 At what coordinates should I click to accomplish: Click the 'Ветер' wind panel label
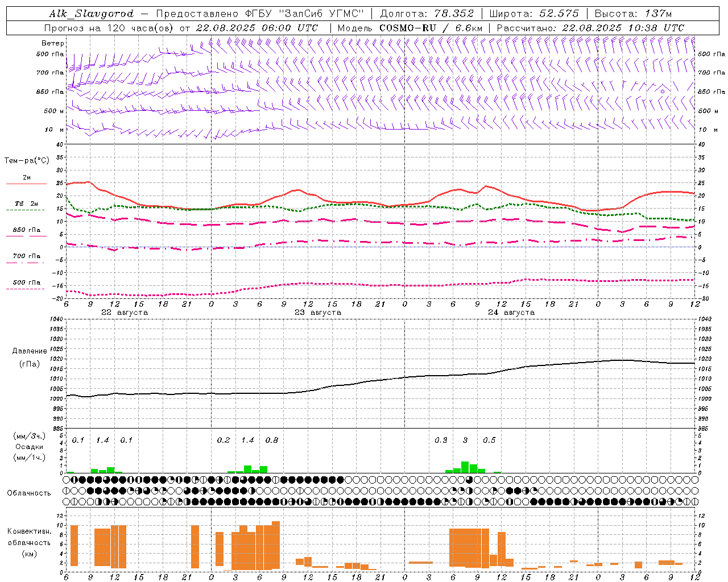[x=52, y=43]
